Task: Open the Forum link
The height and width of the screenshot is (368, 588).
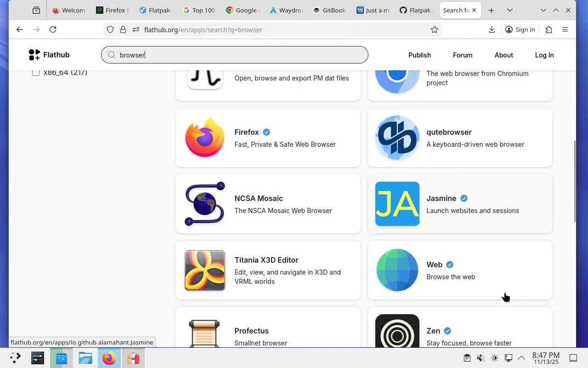Action: (463, 55)
